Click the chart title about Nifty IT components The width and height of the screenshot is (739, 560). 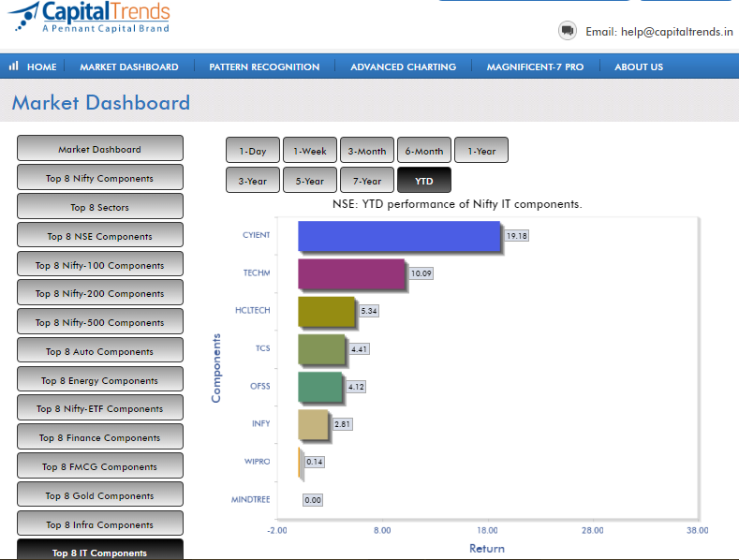tap(457, 204)
